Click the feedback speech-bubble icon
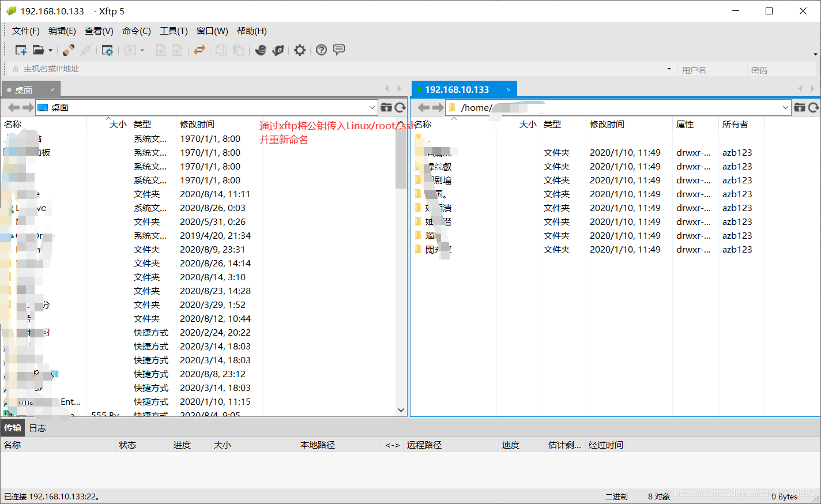 click(x=339, y=50)
